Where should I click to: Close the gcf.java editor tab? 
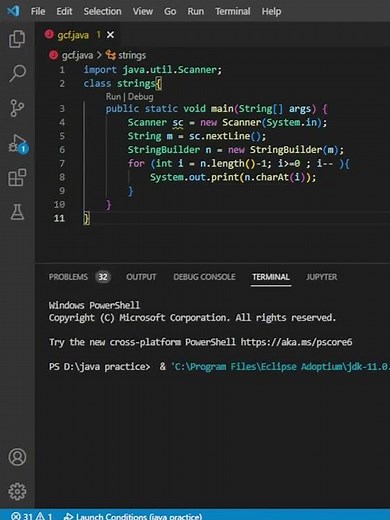tap(110, 35)
